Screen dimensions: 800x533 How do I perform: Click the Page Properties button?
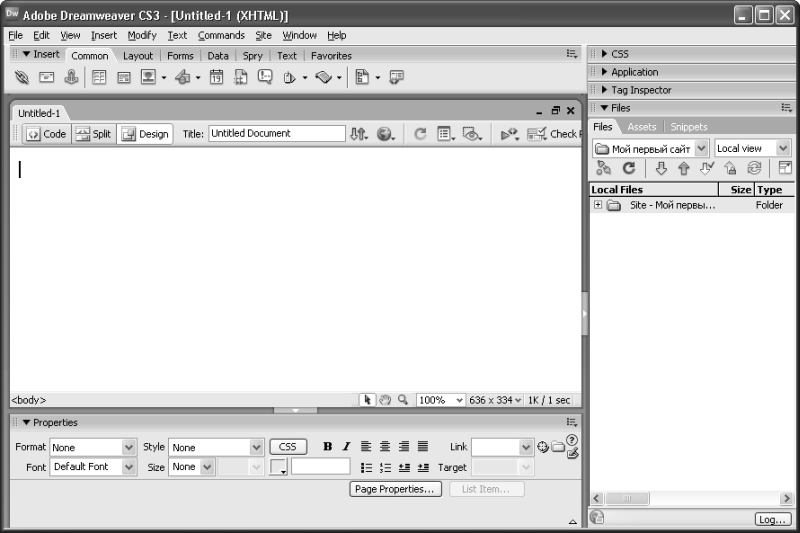click(x=396, y=489)
